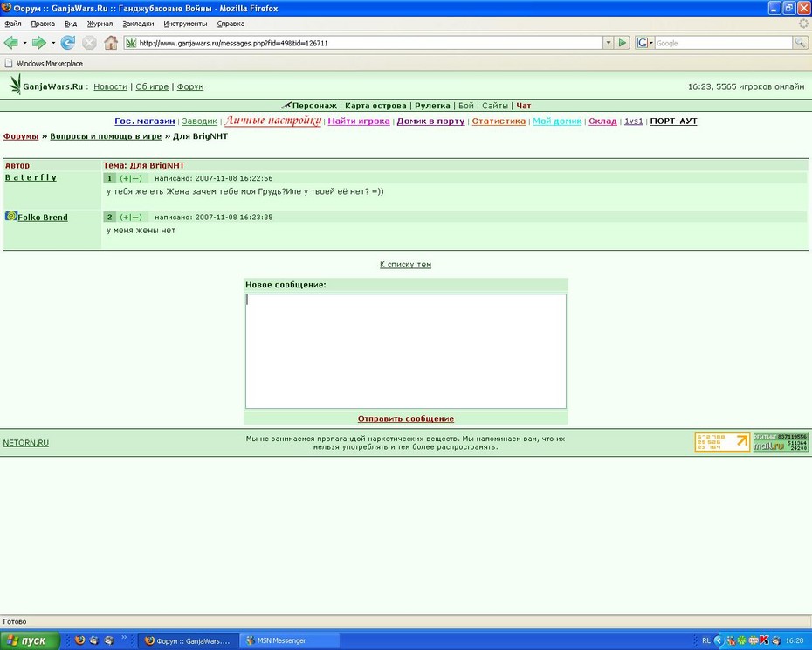Screen dimensions: 812x650
Task: Go to the Firefox home page icon
Action: [x=110, y=43]
